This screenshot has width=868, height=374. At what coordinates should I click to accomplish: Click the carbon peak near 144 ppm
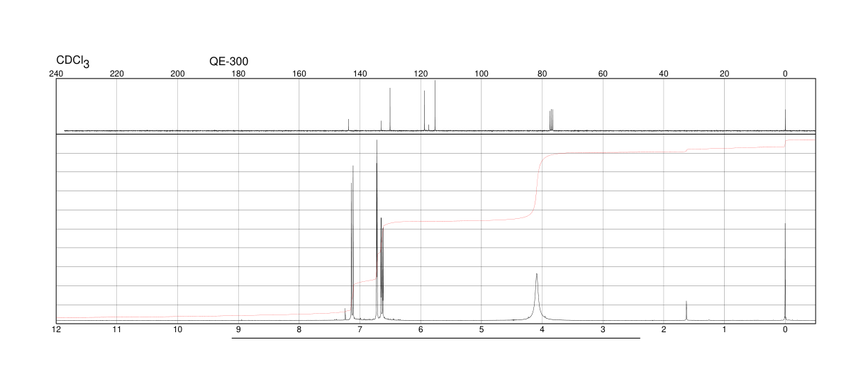(x=348, y=125)
